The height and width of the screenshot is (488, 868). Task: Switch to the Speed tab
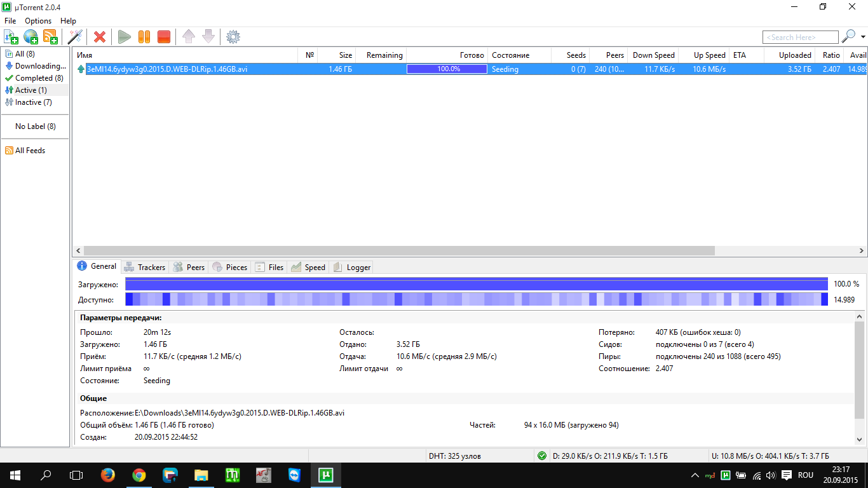click(308, 268)
